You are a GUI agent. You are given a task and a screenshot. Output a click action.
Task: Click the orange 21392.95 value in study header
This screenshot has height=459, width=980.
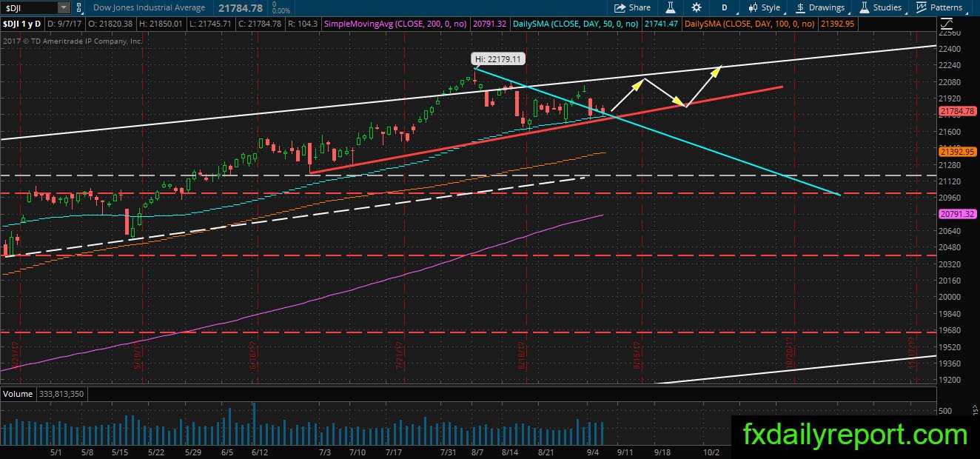click(837, 24)
